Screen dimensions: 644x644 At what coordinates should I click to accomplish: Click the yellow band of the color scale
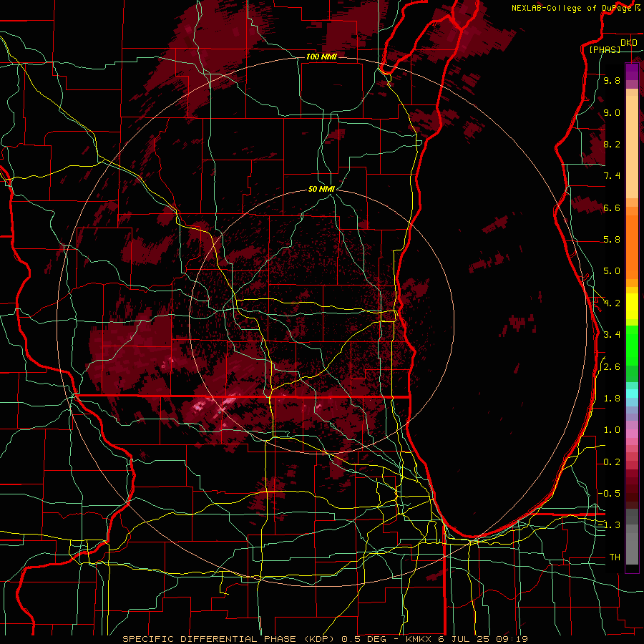[x=632, y=306]
